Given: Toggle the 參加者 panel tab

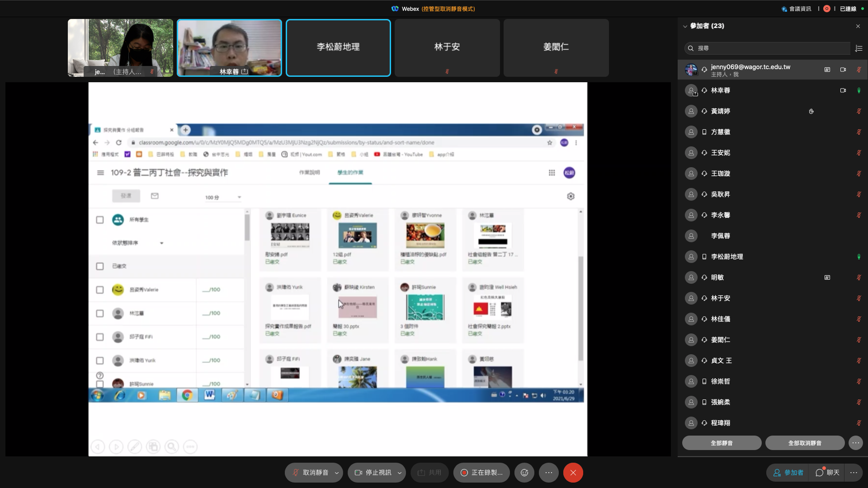Looking at the screenshot, I should (788, 473).
